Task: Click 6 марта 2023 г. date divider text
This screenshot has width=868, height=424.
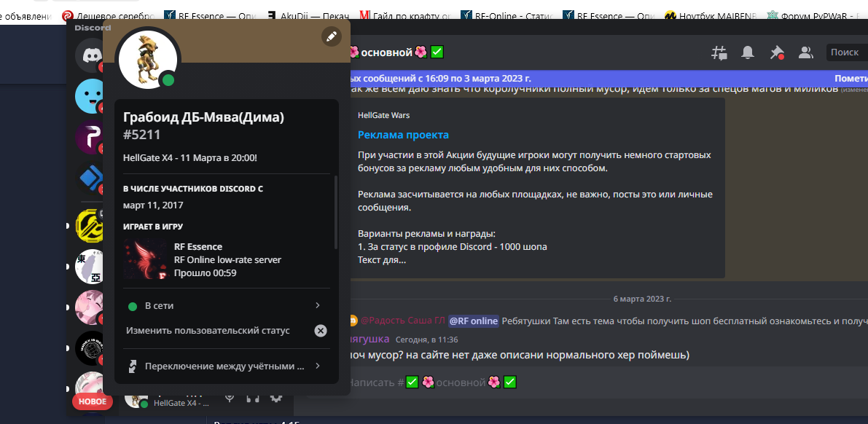Action: point(642,299)
